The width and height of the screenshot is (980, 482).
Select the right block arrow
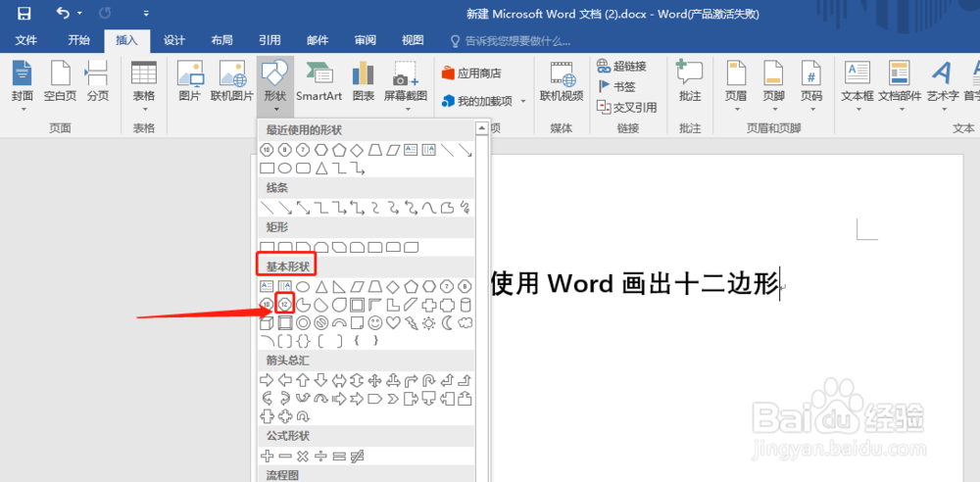(267, 379)
